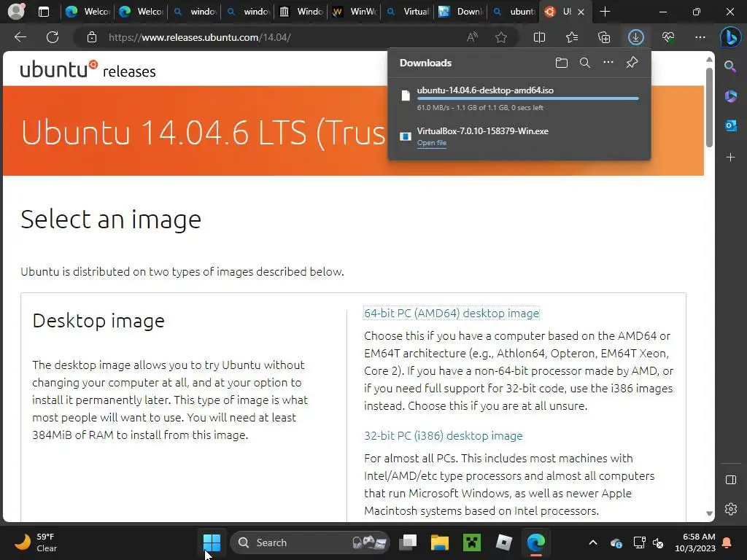Open Windows Start menu

click(212, 542)
